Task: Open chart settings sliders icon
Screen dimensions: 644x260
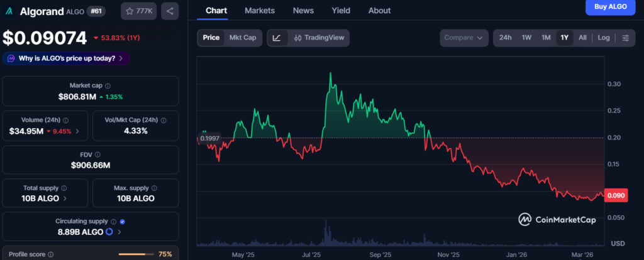Action: click(625, 38)
